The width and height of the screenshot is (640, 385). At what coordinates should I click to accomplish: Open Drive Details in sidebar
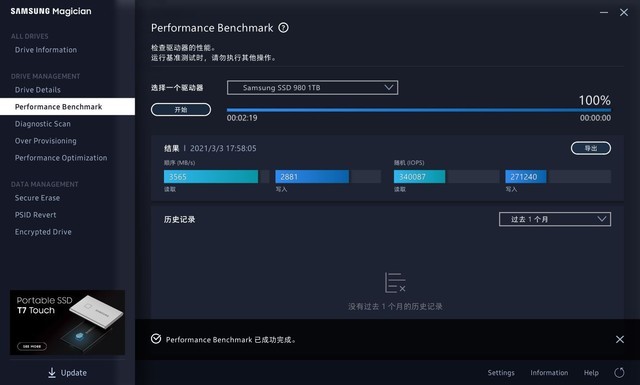38,90
